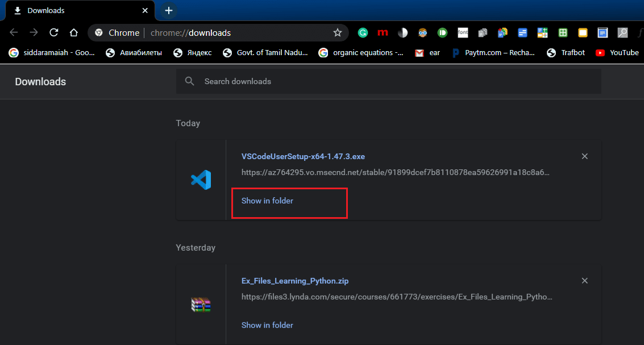The image size is (644, 345).
Task: Click the WinRAR archive icon for the Python zip
Action: pyautogui.click(x=200, y=305)
